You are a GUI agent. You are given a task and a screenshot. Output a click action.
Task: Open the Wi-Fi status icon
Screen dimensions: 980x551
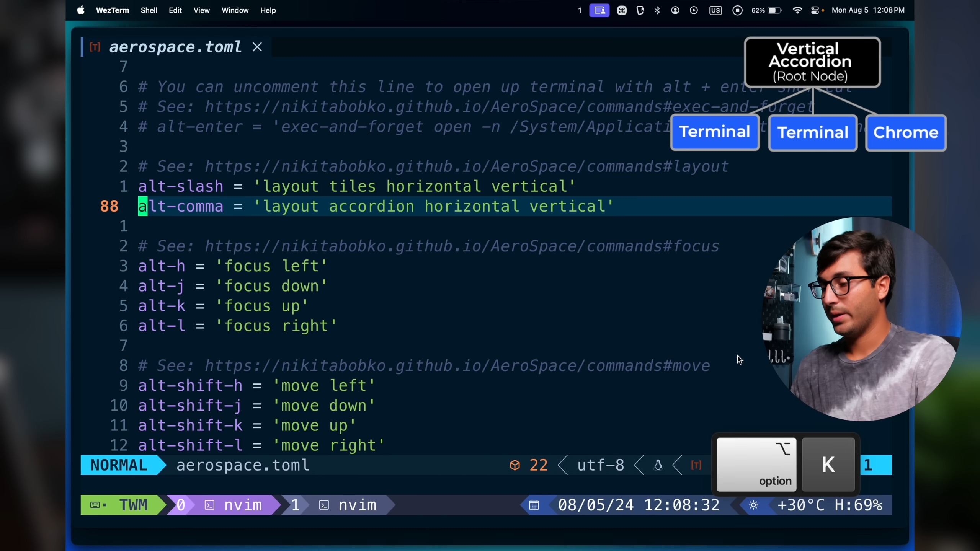click(x=797, y=10)
